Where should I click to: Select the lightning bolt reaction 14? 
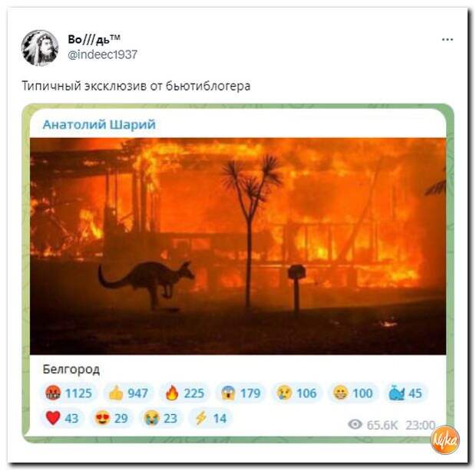coord(210,418)
